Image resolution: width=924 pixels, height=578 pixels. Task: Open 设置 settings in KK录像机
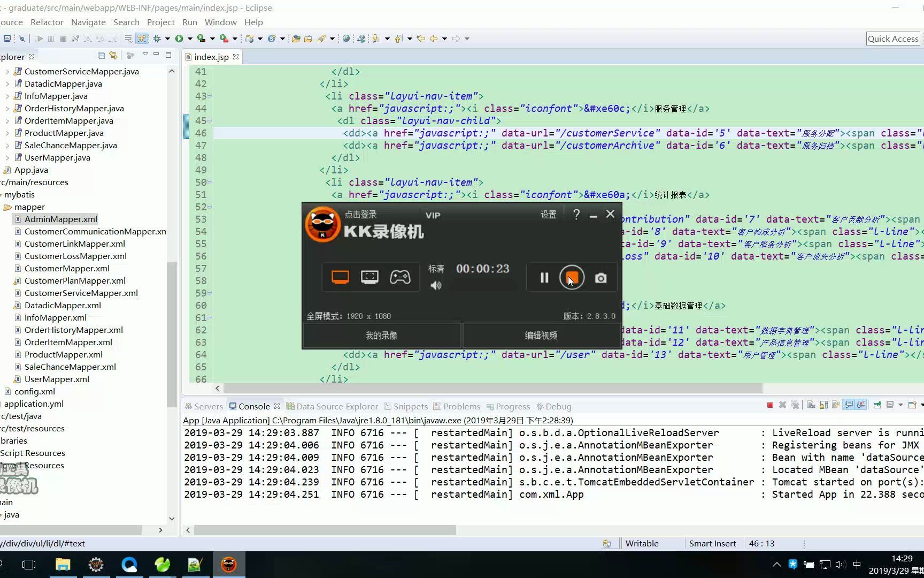coord(548,214)
